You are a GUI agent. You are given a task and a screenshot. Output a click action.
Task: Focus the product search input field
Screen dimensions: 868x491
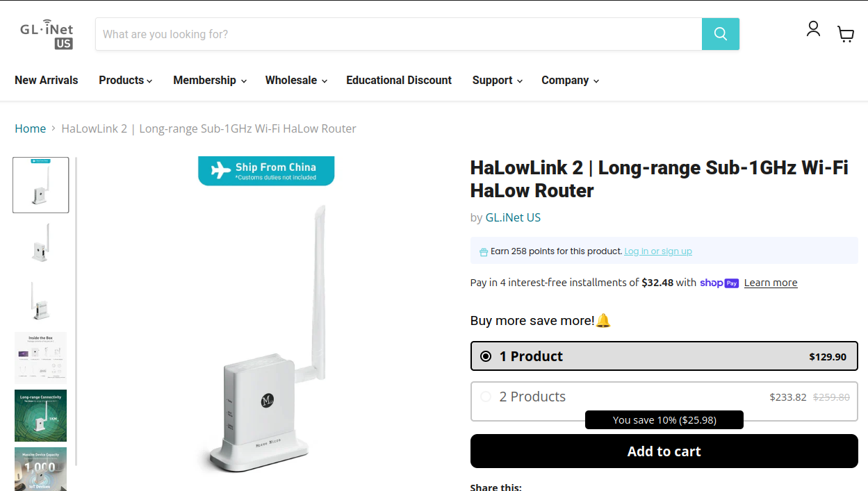coord(399,34)
